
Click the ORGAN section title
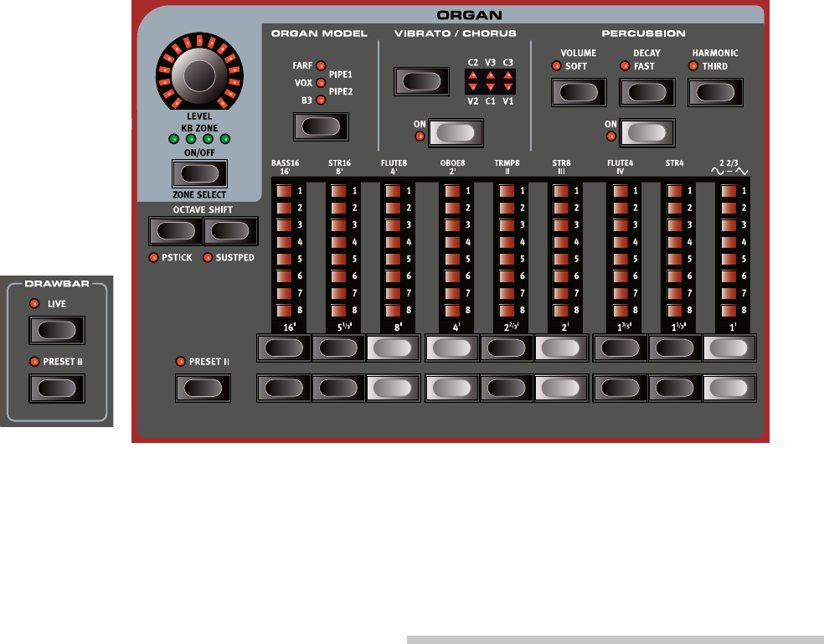(469, 15)
